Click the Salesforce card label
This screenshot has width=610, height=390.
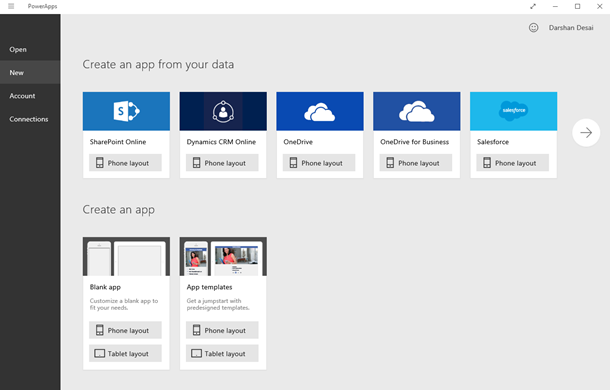click(x=493, y=142)
